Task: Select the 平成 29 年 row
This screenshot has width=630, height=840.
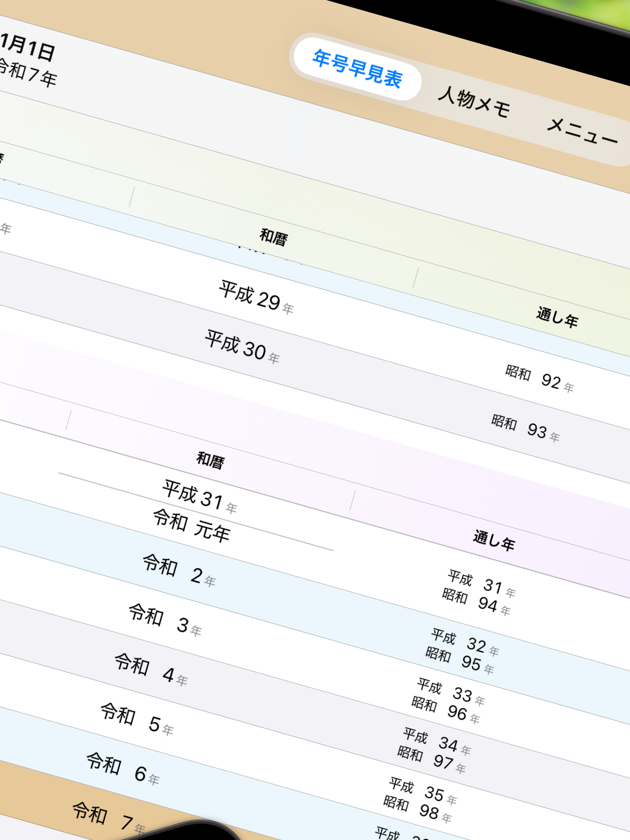Action: tap(256, 297)
